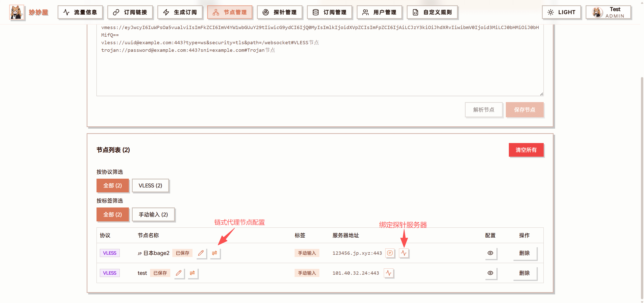This screenshot has height=303, width=644.
Task: Click the 妙妙屋 logo avatar
Action: (x=17, y=12)
